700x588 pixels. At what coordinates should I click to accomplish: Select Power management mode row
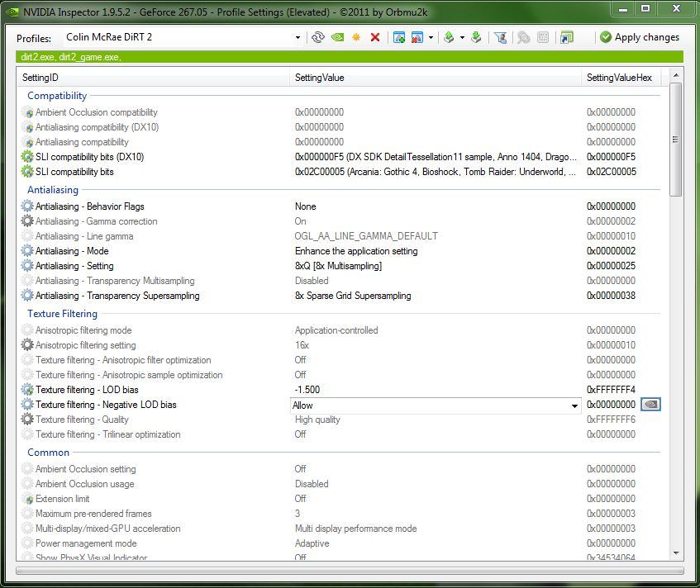(x=340, y=543)
